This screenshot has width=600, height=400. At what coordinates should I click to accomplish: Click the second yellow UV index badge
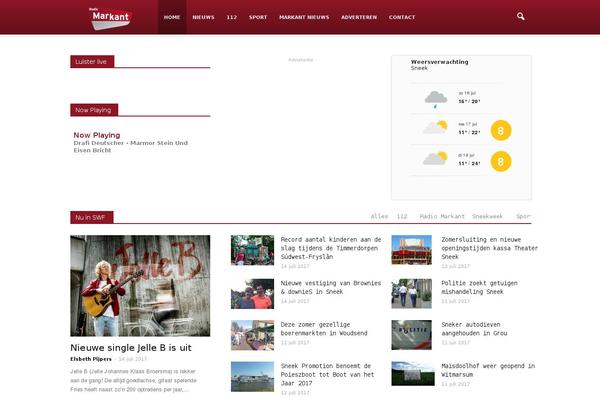[501, 160]
